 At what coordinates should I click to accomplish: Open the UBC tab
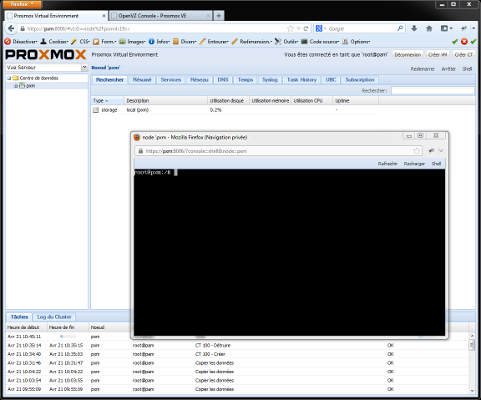point(331,80)
